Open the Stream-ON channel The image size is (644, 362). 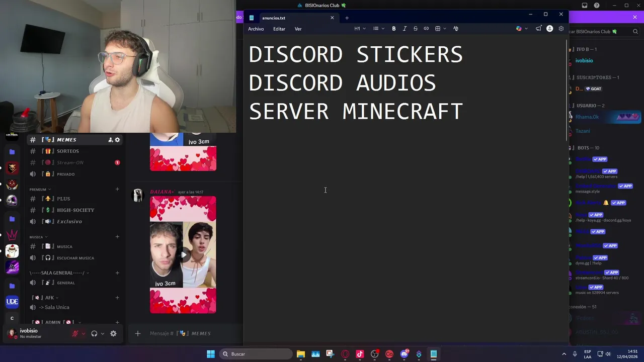tap(74, 162)
